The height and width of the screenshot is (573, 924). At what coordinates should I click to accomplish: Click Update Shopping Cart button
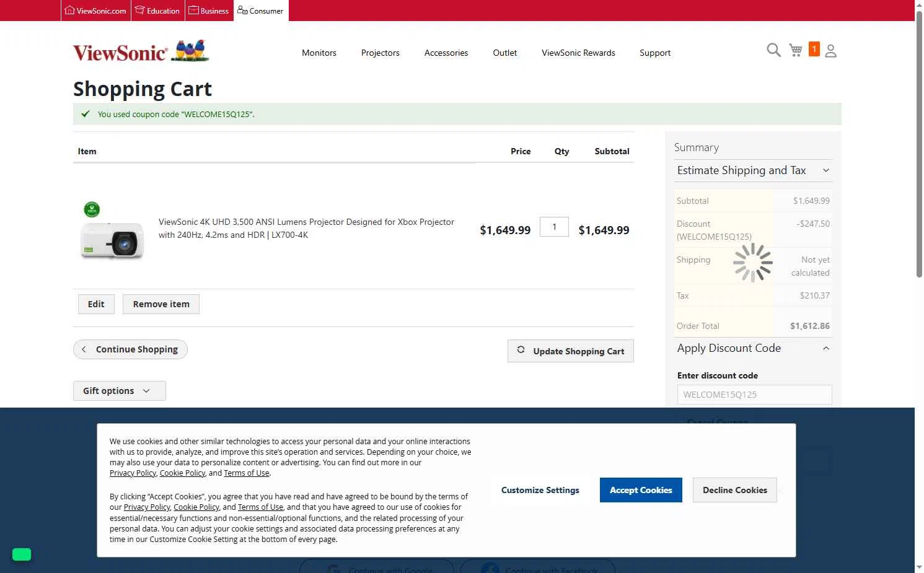point(571,351)
